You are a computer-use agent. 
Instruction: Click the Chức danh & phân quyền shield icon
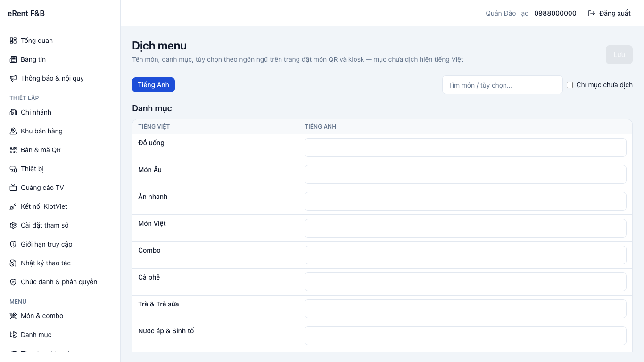(13, 282)
